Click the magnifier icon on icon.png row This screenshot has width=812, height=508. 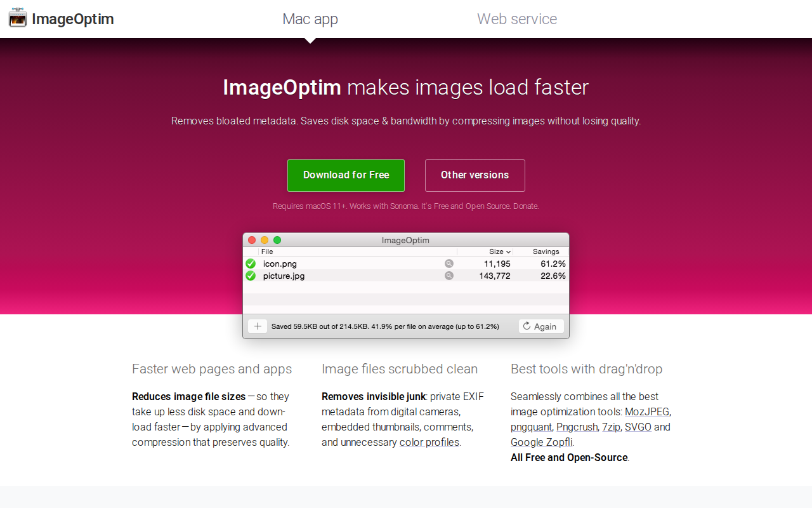pyautogui.click(x=449, y=264)
